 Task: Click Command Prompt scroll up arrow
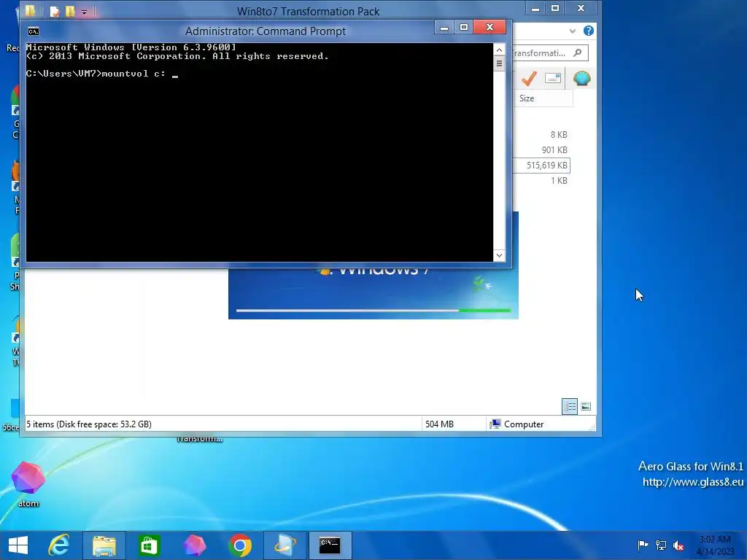[x=499, y=50]
